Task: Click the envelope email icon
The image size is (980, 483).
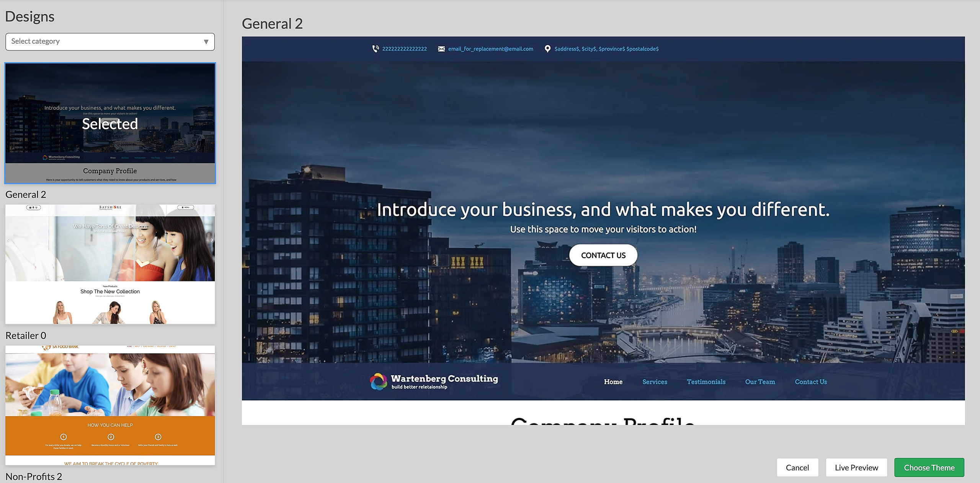Action: click(x=441, y=49)
